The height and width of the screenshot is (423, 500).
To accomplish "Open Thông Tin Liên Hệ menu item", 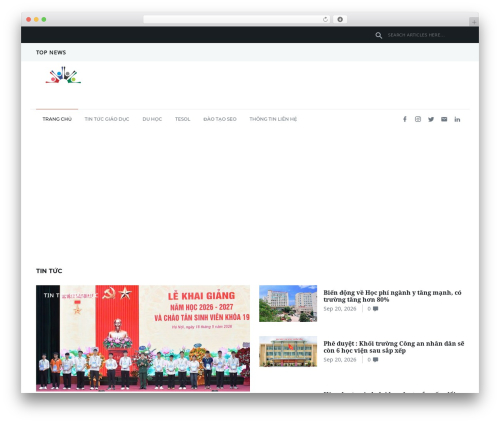I will coord(273,119).
